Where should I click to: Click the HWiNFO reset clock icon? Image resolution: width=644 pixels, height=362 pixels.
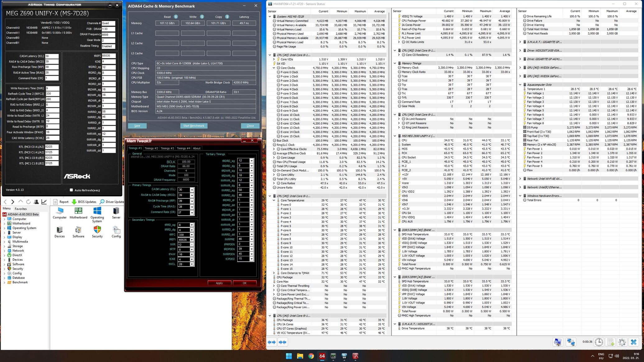coord(599,342)
